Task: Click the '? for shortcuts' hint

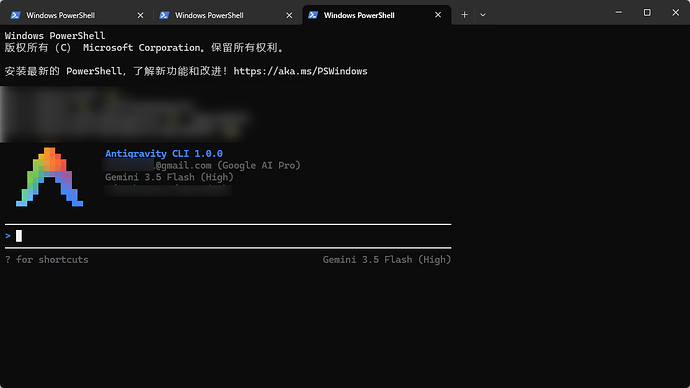Action: 47,260
